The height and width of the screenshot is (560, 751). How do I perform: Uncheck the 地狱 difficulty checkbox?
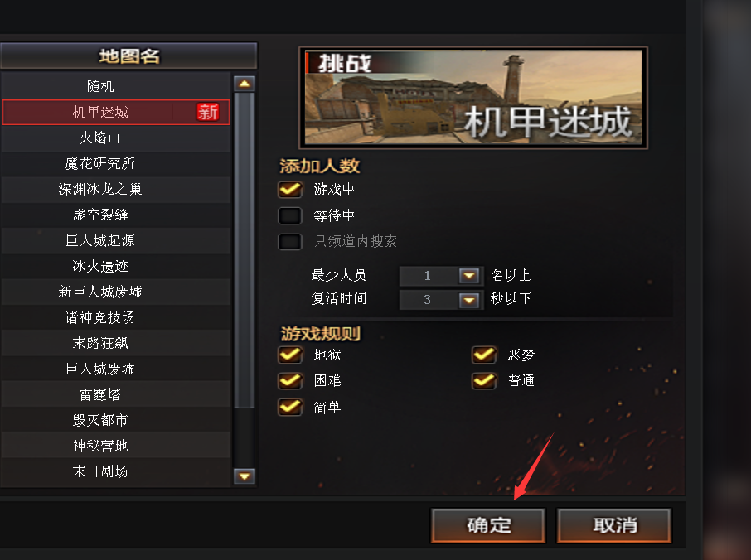(x=290, y=355)
